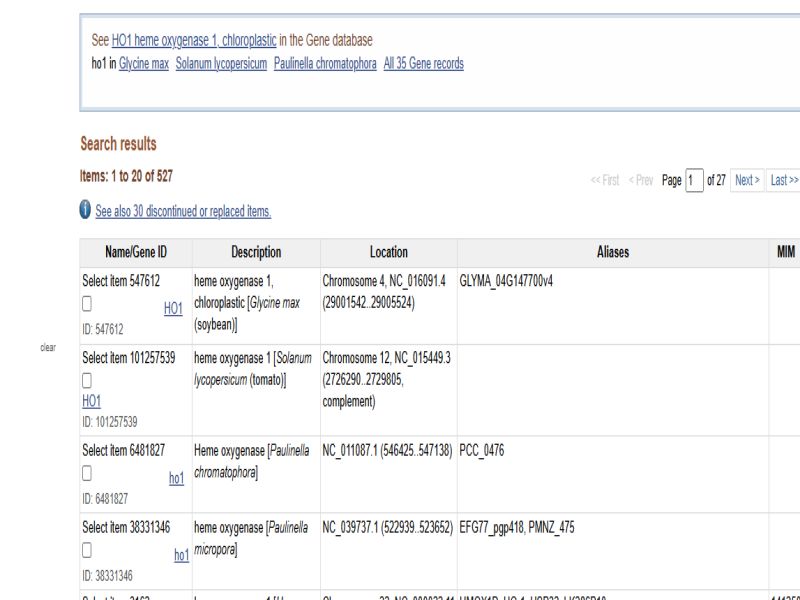Open the 30 discontinued or replaced items link
This screenshot has width=800, height=600.
[183, 211]
